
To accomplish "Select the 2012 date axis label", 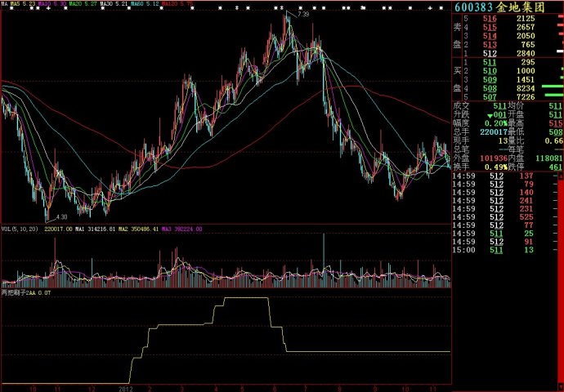I will pyautogui.click(x=124, y=389).
